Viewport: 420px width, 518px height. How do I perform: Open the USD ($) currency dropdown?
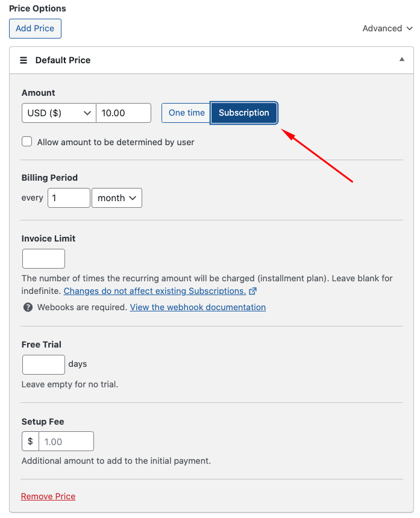coord(58,113)
